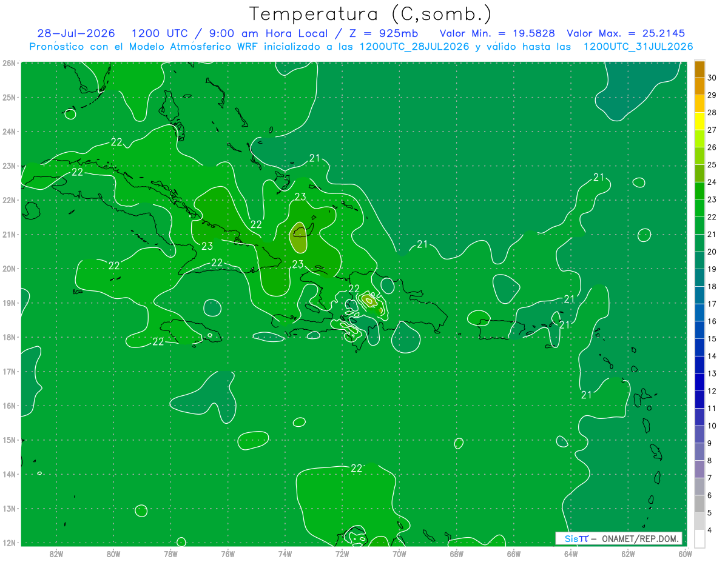Click the 60W longitude axis label
Image resolution: width=728 pixels, height=562 pixels.
[x=686, y=554]
